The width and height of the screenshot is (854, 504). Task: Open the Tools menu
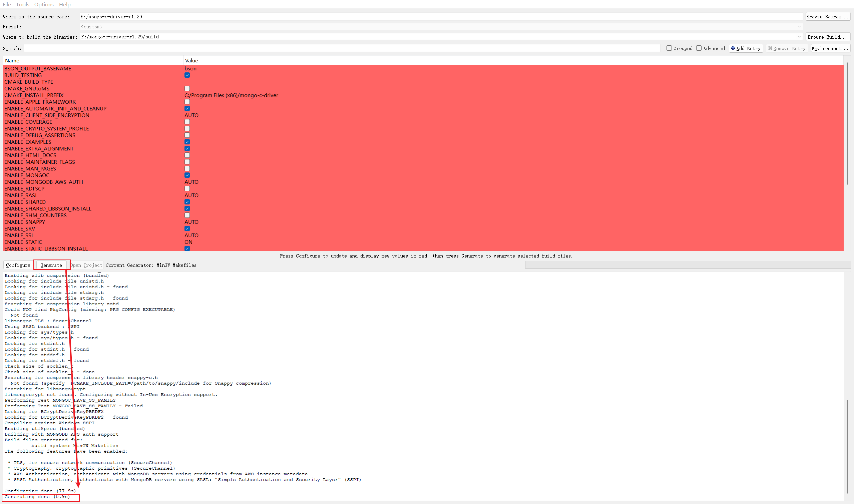(x=22, y=4)
